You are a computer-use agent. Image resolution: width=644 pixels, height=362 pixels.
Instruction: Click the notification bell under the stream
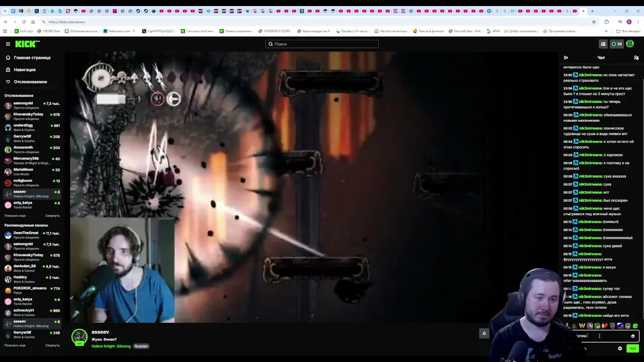click(x=484, y=333)
